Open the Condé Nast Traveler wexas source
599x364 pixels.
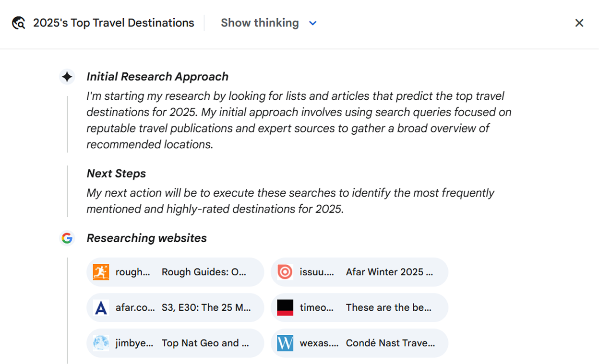390,343
